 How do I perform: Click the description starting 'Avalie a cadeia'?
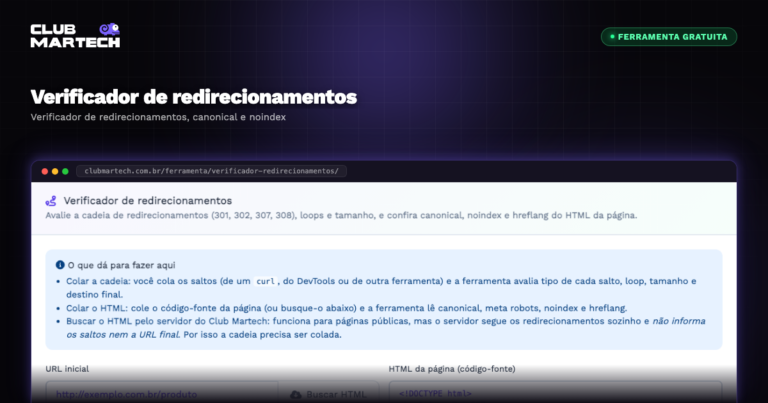(341, 215)
